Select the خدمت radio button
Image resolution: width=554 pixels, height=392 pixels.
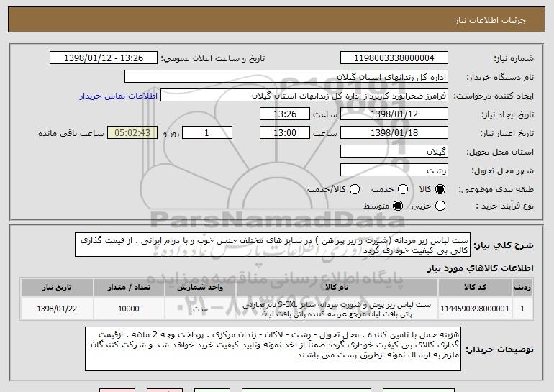coord(403,189)
